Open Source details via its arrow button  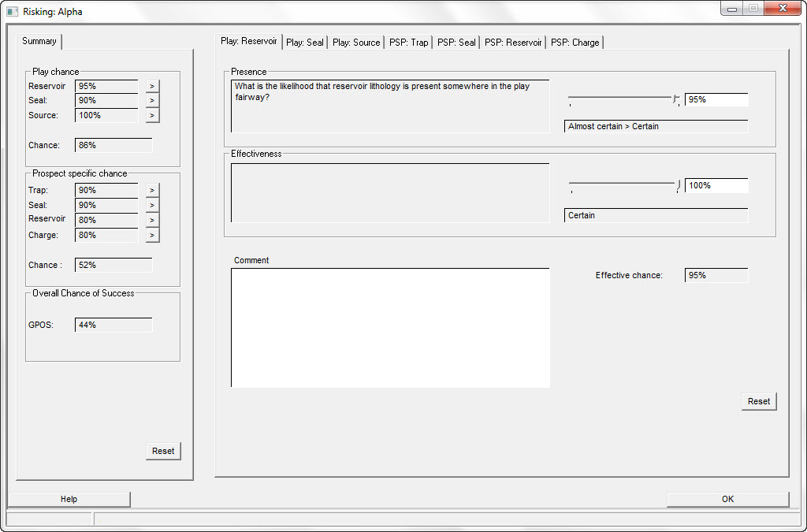[152, 115]
